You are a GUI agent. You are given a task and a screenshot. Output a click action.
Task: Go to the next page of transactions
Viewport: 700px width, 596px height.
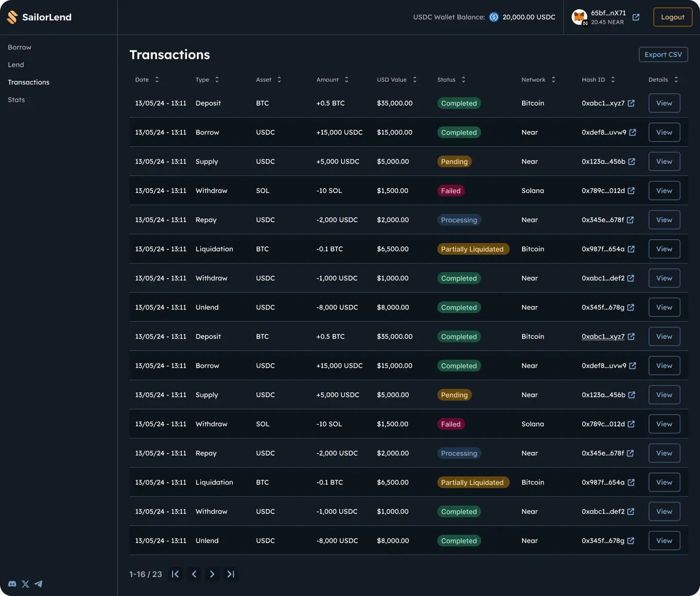[x=212, y=574]
